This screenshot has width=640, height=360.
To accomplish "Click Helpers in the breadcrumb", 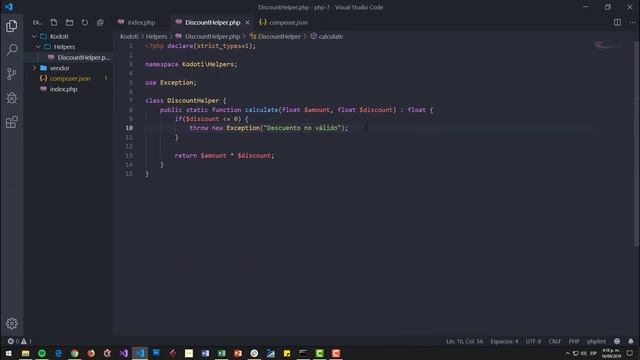I will click(x=156, y=36).
